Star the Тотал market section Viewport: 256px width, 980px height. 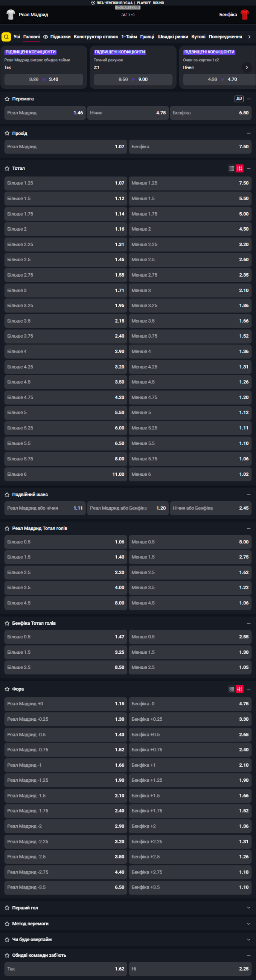(x=7, y=168)
